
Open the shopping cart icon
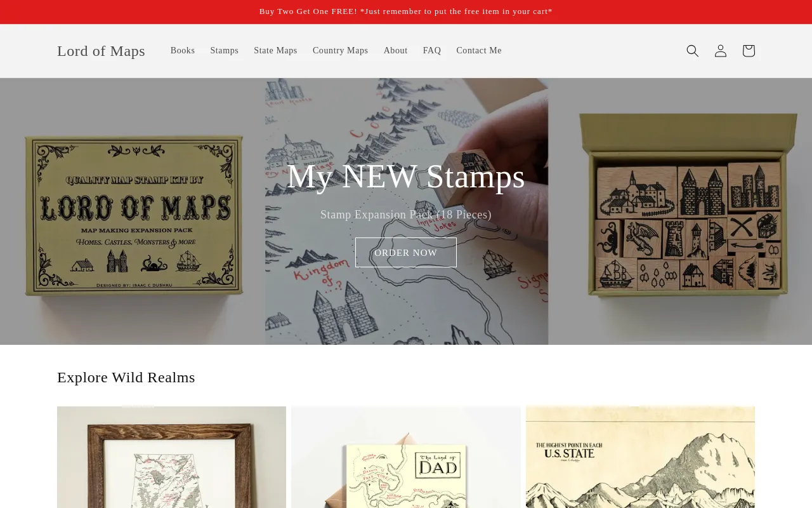point(749,51)
